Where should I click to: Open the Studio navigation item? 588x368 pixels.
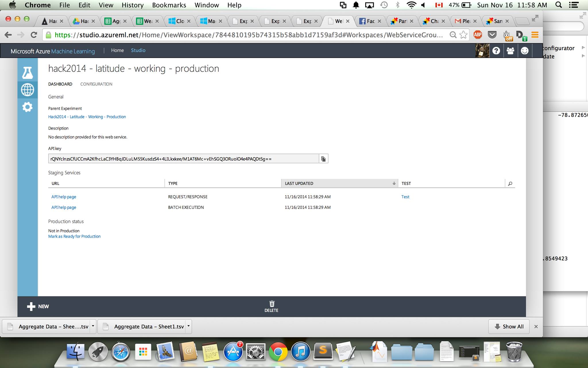pos(138,50)
